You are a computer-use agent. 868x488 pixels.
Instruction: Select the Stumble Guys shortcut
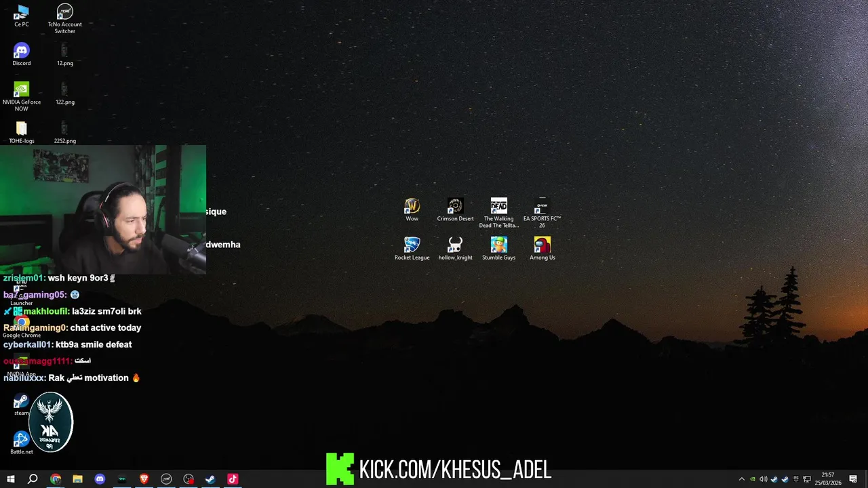(498, 249)
